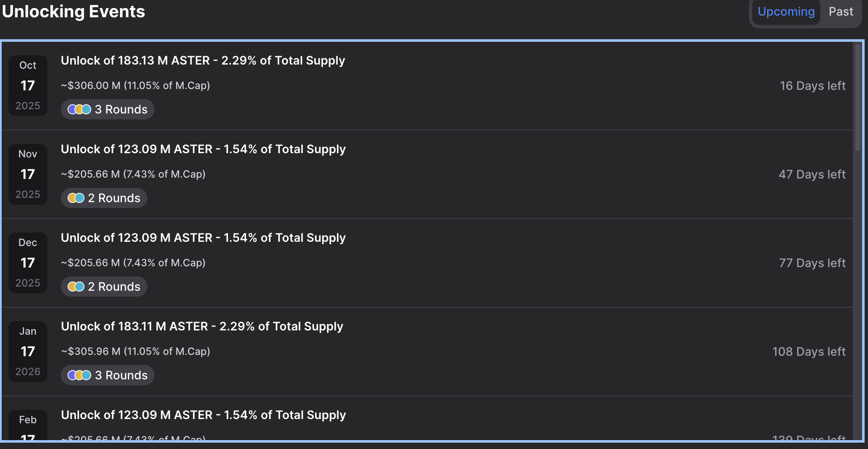Viewport: 868px width, 449px height.
Task: Click round icons in Oct 17 unlock
Action: click(79, 109)
